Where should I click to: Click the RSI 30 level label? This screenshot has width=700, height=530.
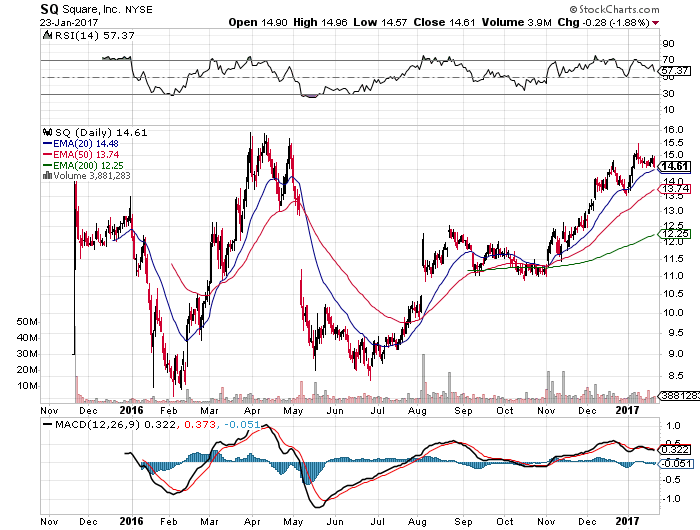click(x=668, y=93)
